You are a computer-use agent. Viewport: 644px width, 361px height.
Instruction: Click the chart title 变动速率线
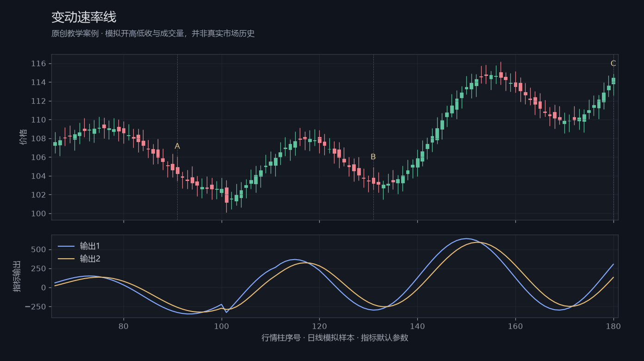tap(84, 18)
